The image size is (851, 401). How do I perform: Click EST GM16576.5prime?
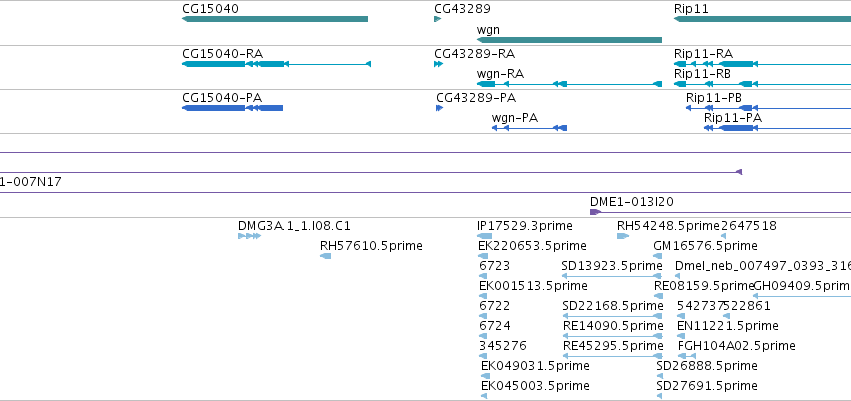[658, 256]
